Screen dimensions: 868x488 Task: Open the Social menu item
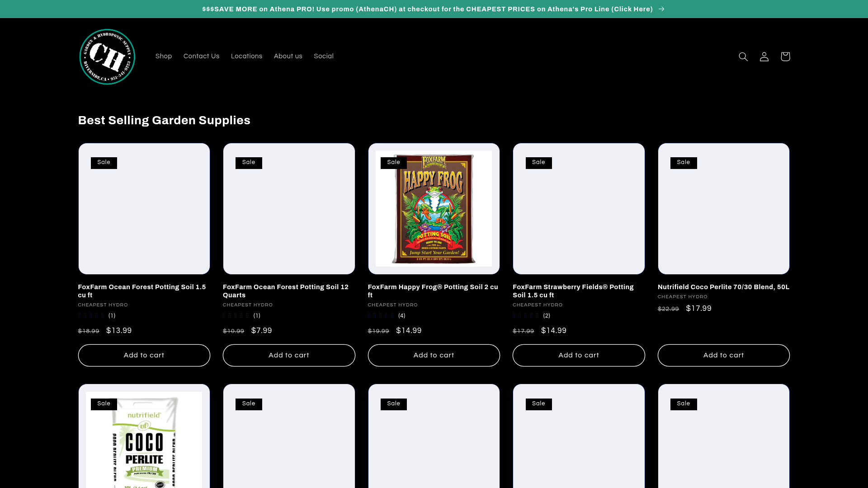coord(324,56)
